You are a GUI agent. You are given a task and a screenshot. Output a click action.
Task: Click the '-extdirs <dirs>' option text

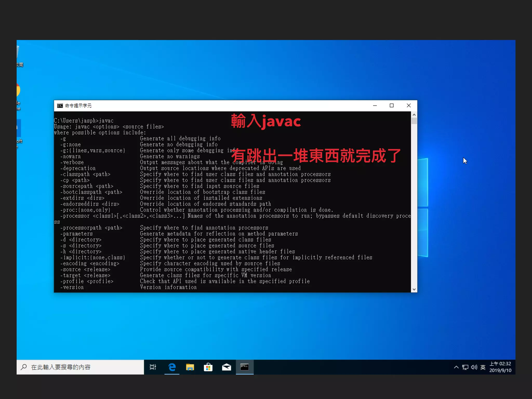pyautogui.click(x=82, y=198)
